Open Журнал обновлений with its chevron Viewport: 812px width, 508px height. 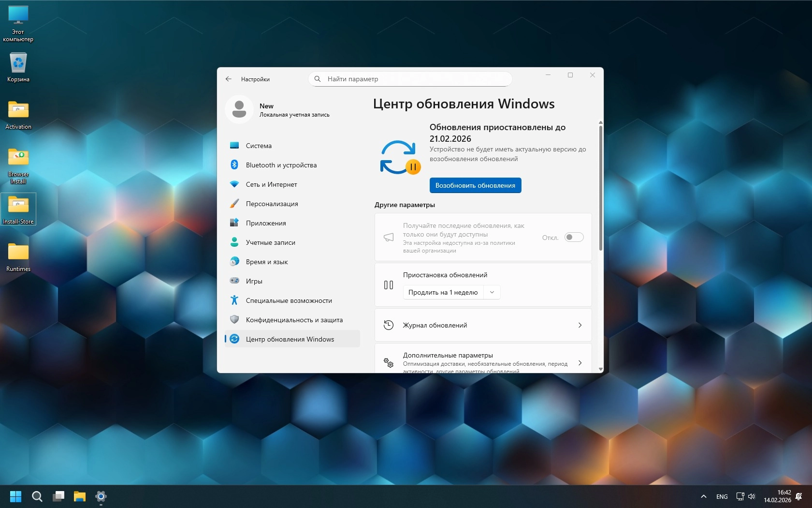[x=580, y=325]
